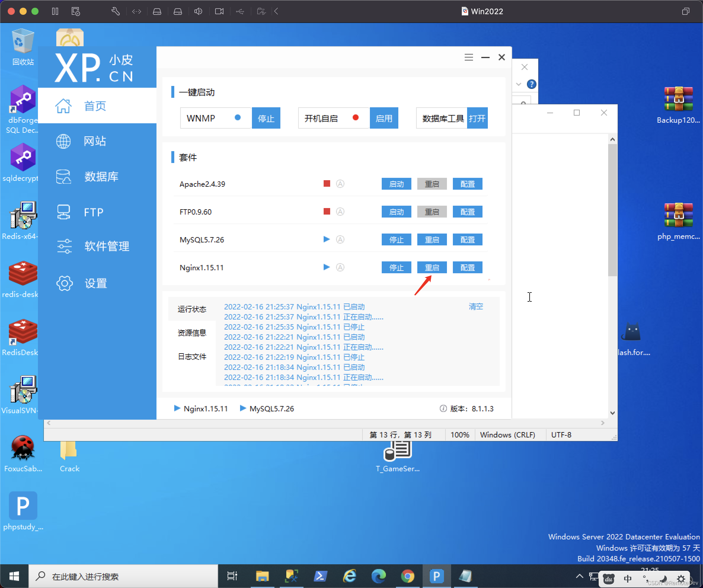
Task: Open Google Chrome from taskbar
Action: [408, 576]
